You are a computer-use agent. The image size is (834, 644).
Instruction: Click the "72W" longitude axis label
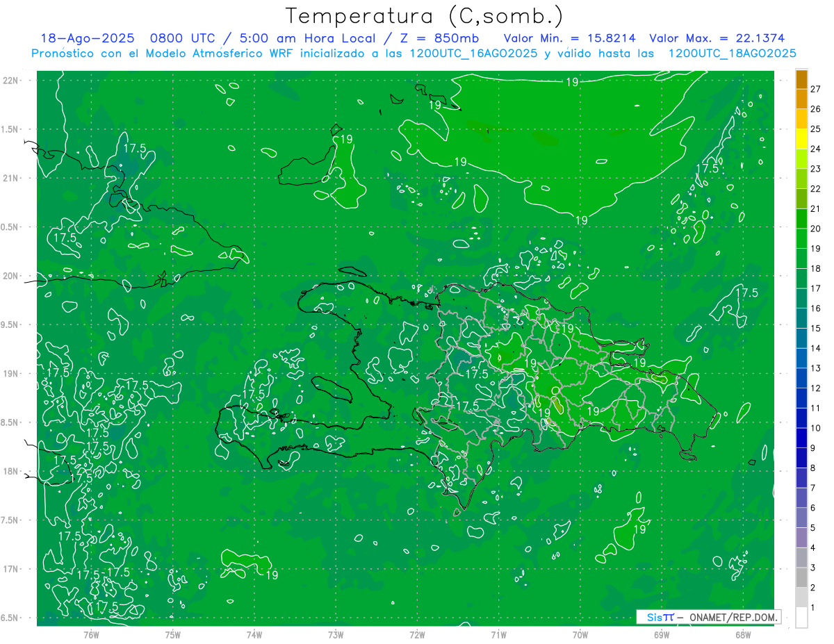pyautogui.click(x=417, y=635)
